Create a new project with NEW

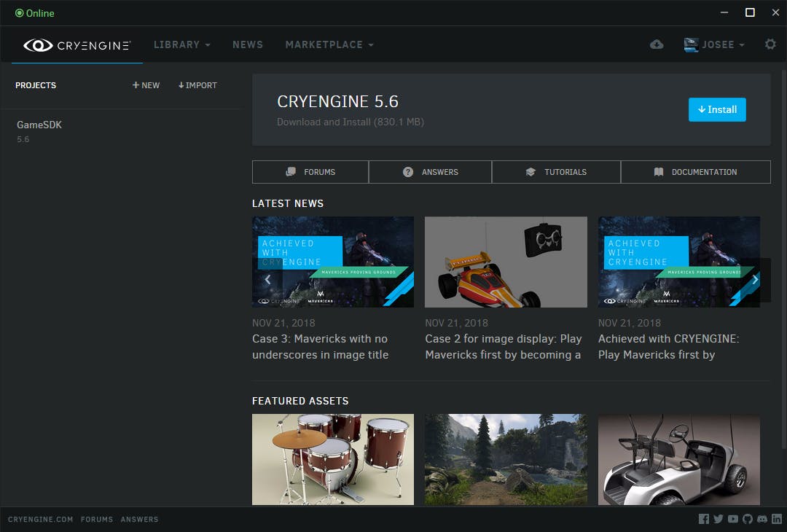pyautogui.click(x=146, y=85)
